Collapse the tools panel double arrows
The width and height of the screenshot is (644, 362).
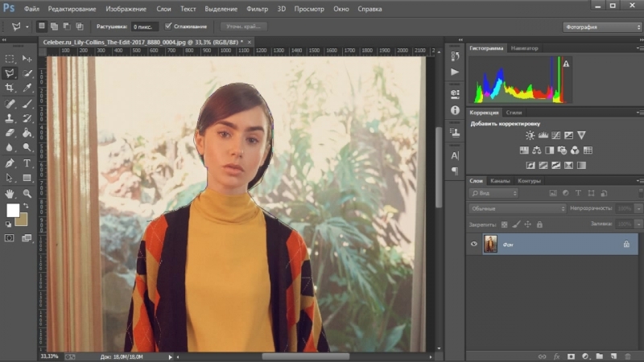4,39
